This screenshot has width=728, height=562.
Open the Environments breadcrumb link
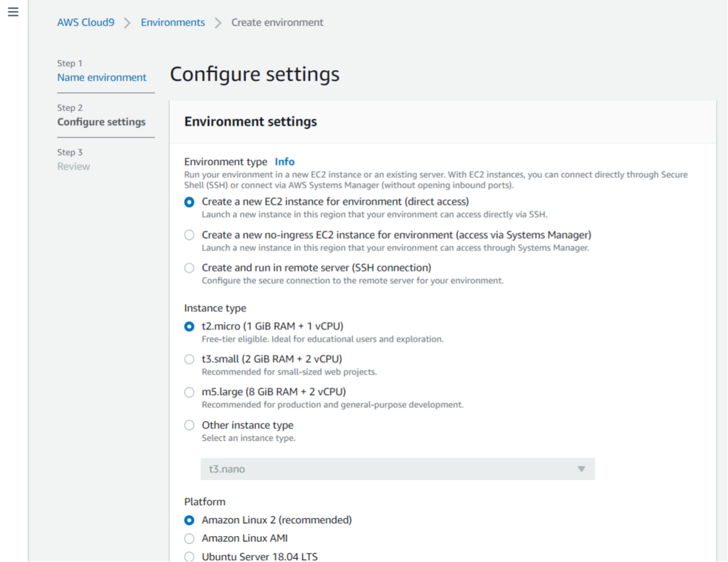click(x=173, y=22)
